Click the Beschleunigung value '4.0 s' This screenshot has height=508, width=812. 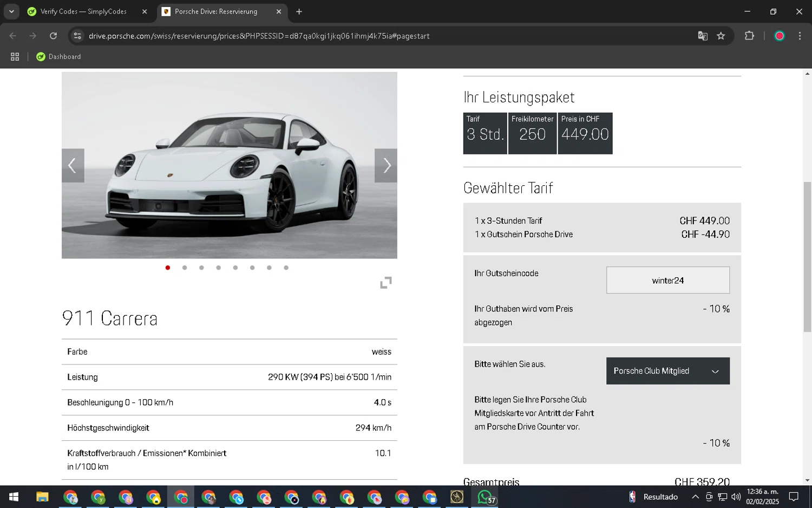pos(382,402)
